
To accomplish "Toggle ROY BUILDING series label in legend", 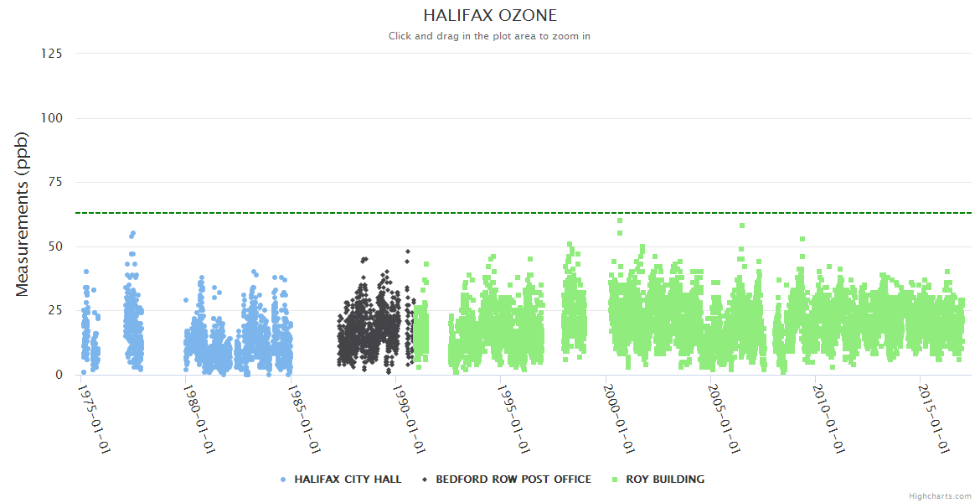I will pyautogui.click(x=663, y=480).
